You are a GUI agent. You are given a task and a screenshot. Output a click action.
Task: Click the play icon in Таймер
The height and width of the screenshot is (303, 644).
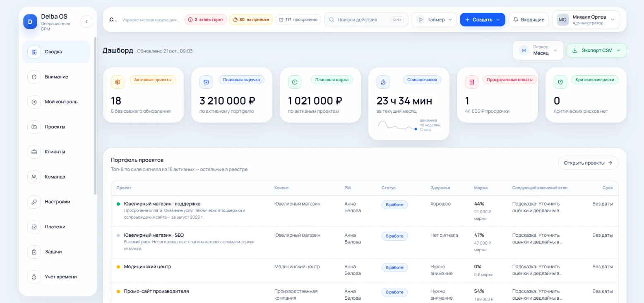pyautogui.click(x=420, y=19)
